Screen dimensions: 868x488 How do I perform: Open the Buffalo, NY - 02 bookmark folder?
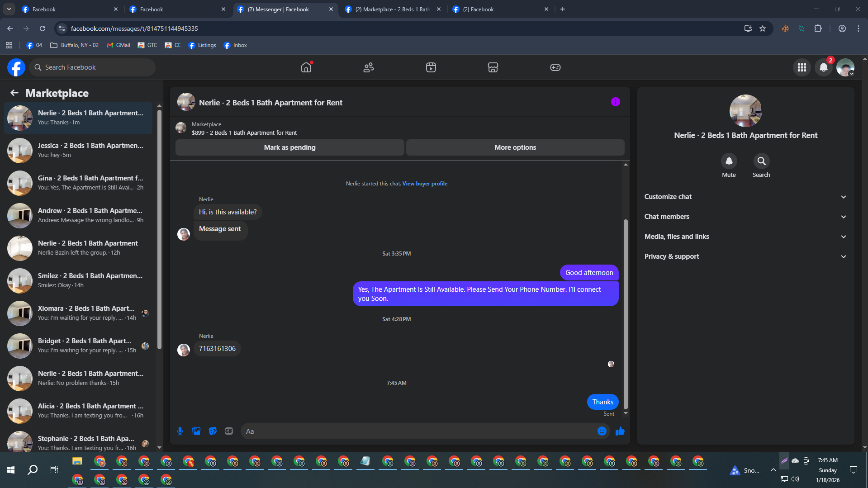75,45
